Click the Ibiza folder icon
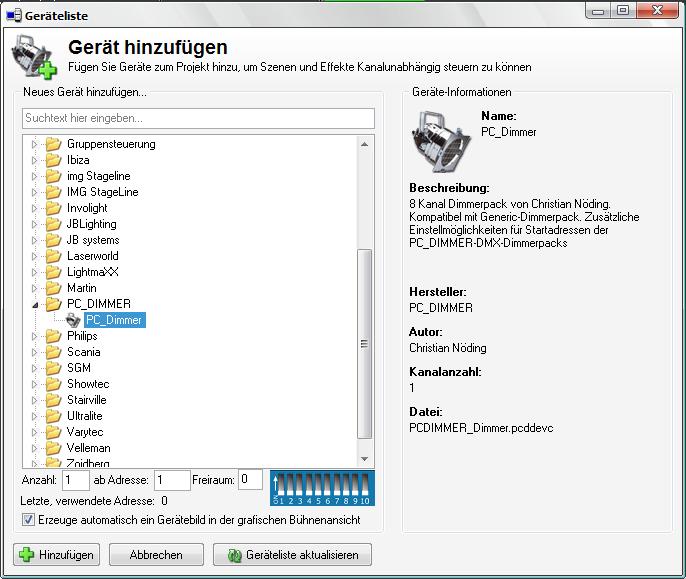686x579 pixels. 54,160
